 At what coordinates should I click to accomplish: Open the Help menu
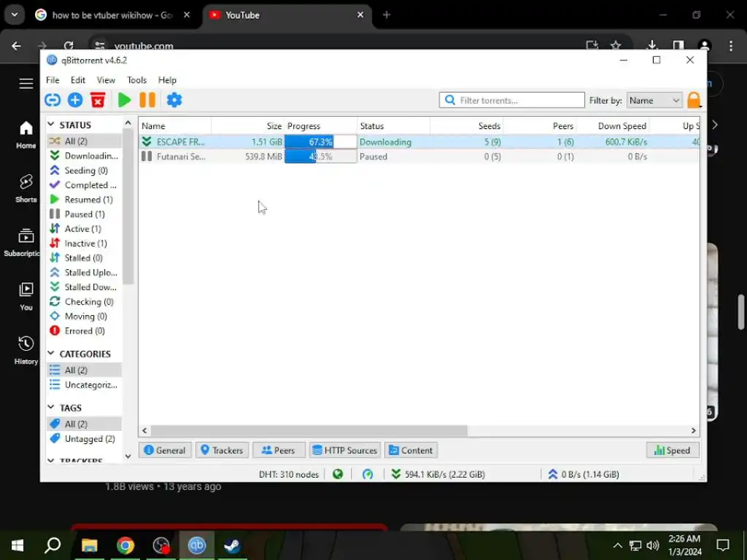pos(167,80)
